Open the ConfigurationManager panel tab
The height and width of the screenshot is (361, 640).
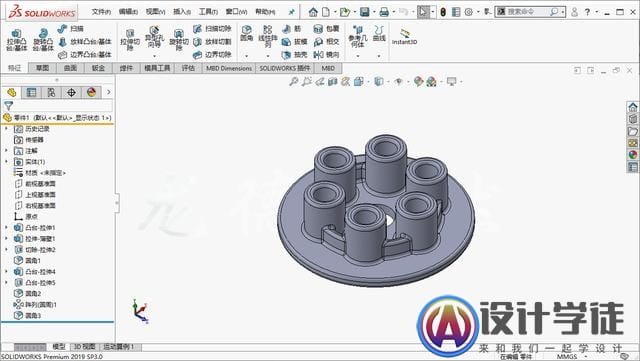pos(51,92)
